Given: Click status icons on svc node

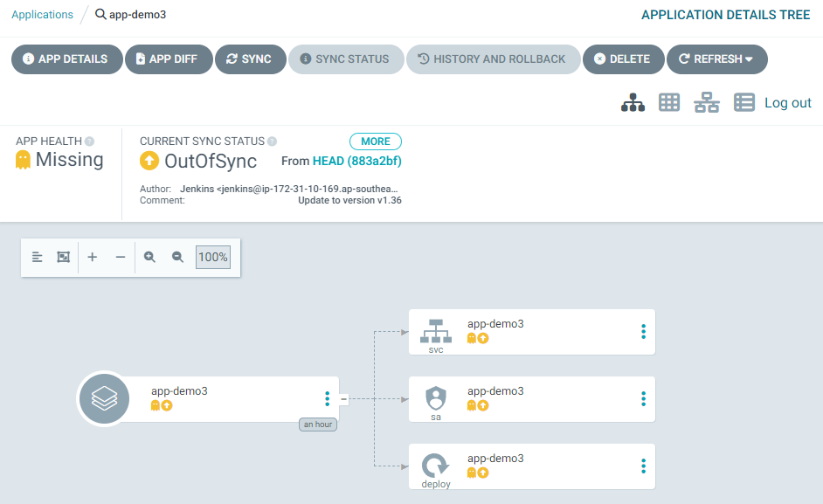Looking at the screenshot, I should click(x=478, y=339).
